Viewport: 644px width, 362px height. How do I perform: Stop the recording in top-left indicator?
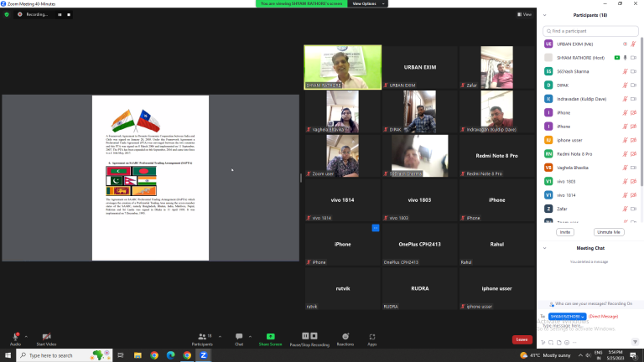pos(67,14)
